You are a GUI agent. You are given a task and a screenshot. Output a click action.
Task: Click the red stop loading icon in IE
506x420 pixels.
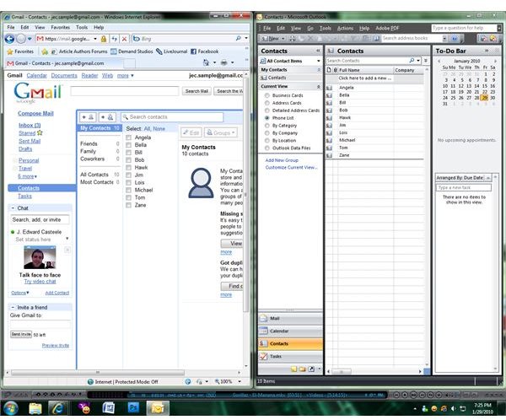[x=124, y=39]
